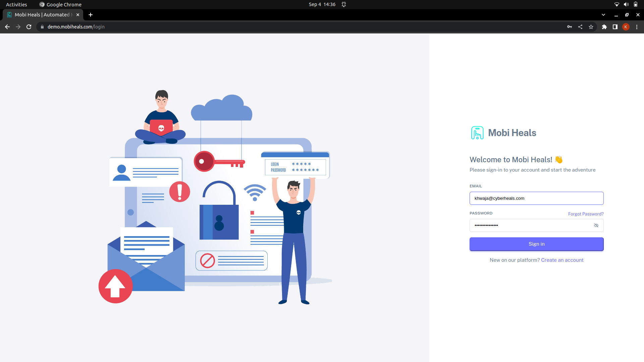The width and height of the screenshot is (644, 362).
Task: Reload the login page
Action: pos(29,27)
